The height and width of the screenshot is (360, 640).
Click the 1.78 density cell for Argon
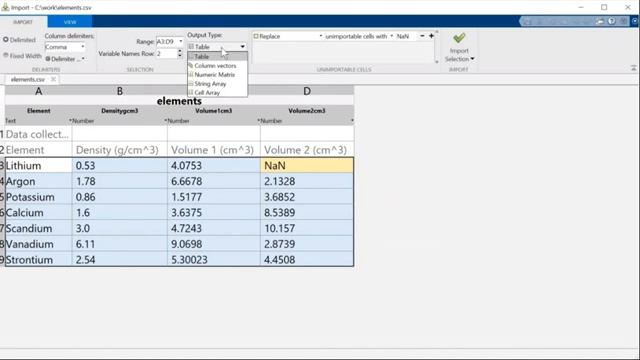tap(120, 181)
